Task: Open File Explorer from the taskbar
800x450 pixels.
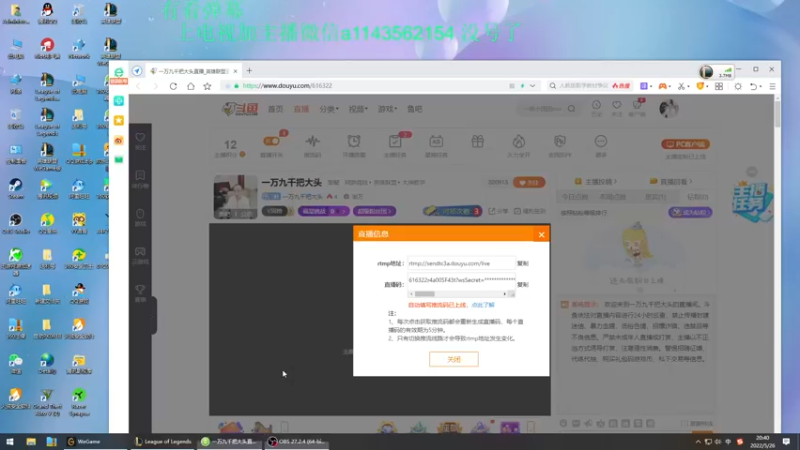Action: 31,442
